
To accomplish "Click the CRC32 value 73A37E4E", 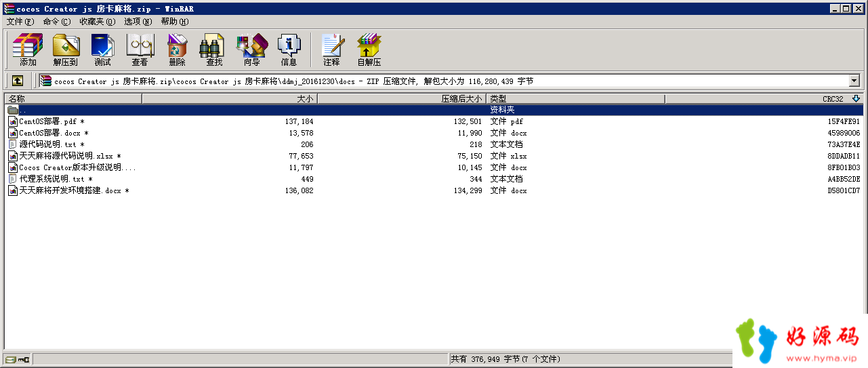I will point(844,144).
